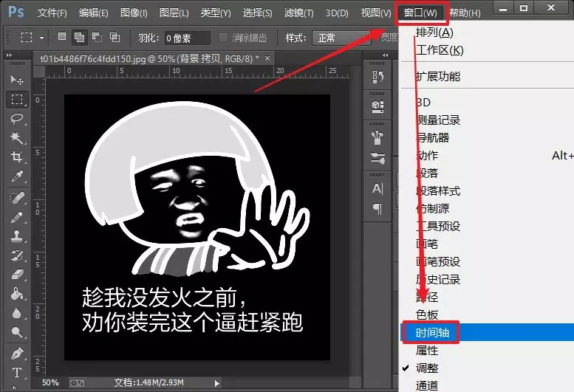Image resolution: width=574 pixels, height=392 pixels.
Task: Open the 类型(Y) menu
Action: click(x=216, y=13)
